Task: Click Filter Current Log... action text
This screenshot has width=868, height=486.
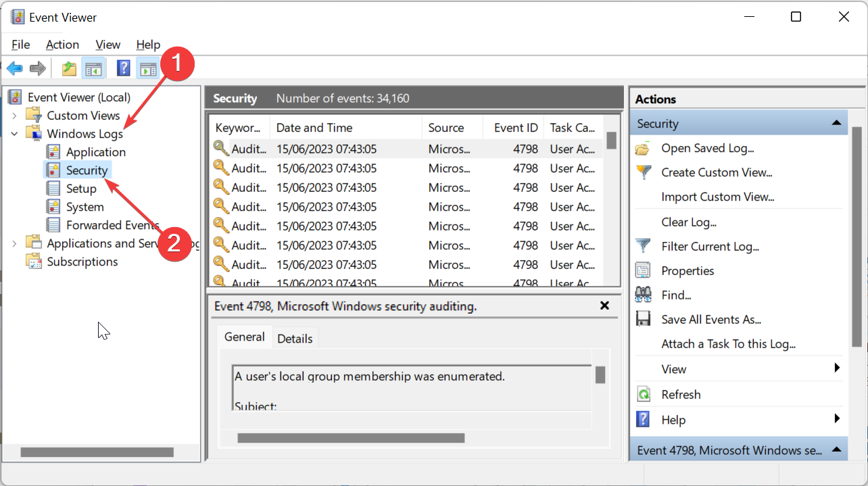Action: tap(710, 247)
